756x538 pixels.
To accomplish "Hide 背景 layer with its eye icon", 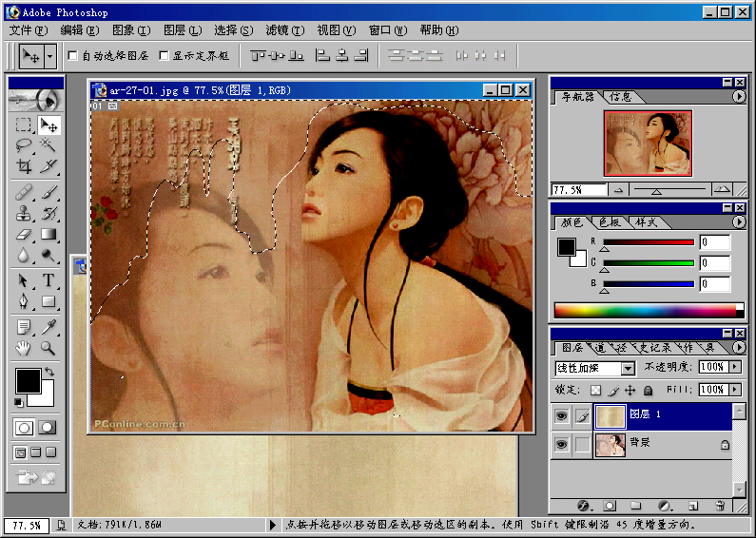I will (x=561, y=445).
